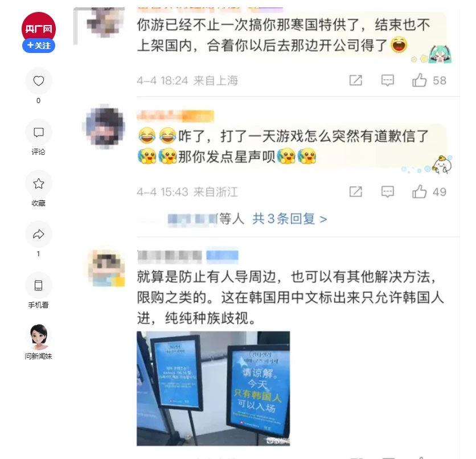The image size is (476, 459).
Task: Open the 央广网 red logo profile
Action: click(x=39, y=28)
